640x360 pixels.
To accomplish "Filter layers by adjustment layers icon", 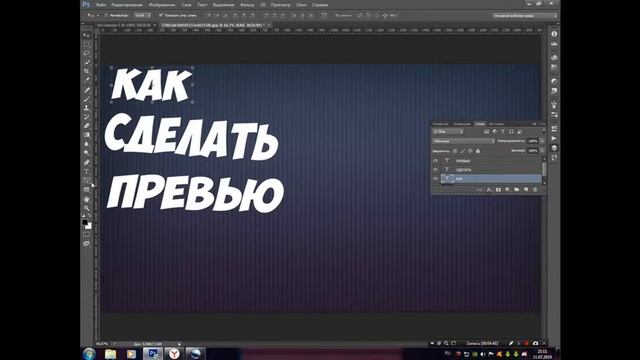I will 495,131.
